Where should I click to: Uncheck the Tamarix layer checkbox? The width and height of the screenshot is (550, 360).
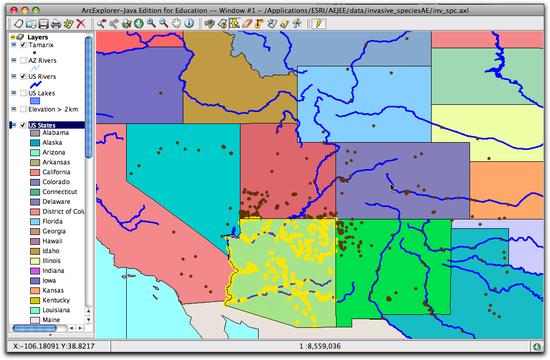click(x=23, y=45)
